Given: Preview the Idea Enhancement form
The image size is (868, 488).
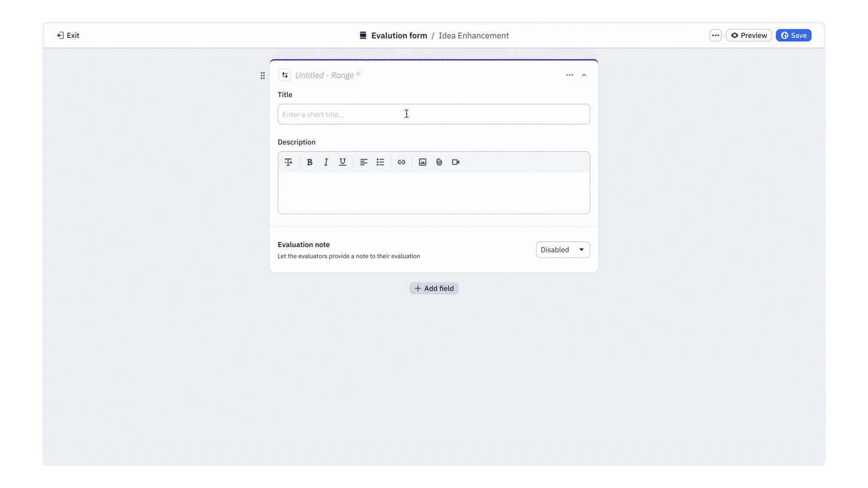Looking at the screenshot, I should click(749, 35).
